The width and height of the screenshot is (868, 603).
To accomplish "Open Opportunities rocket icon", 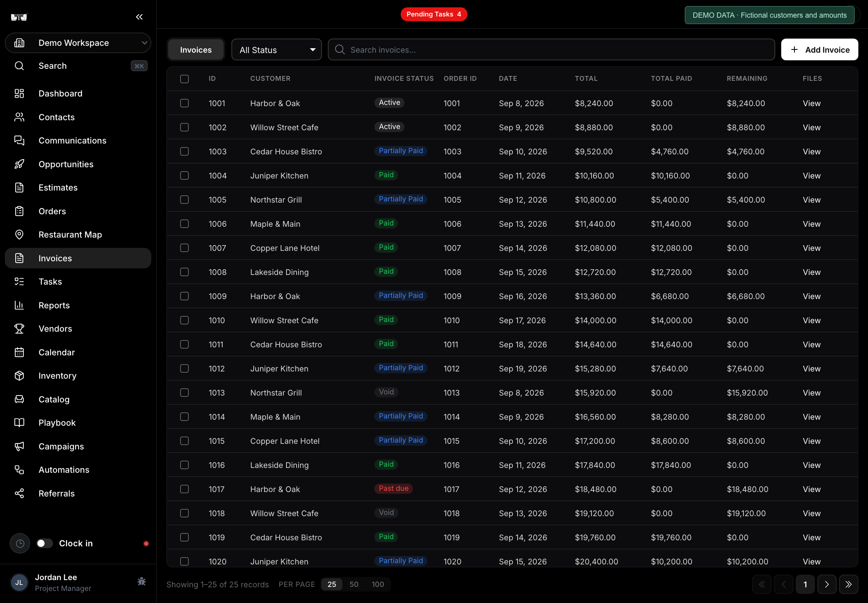I will (x=19, y=164).
